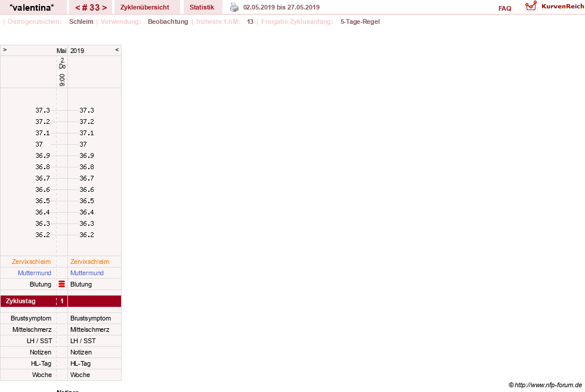This screenshot has height=392, width=585.
Task: Click the red bleeding marker icon
Action: click(x=62, y=284)
